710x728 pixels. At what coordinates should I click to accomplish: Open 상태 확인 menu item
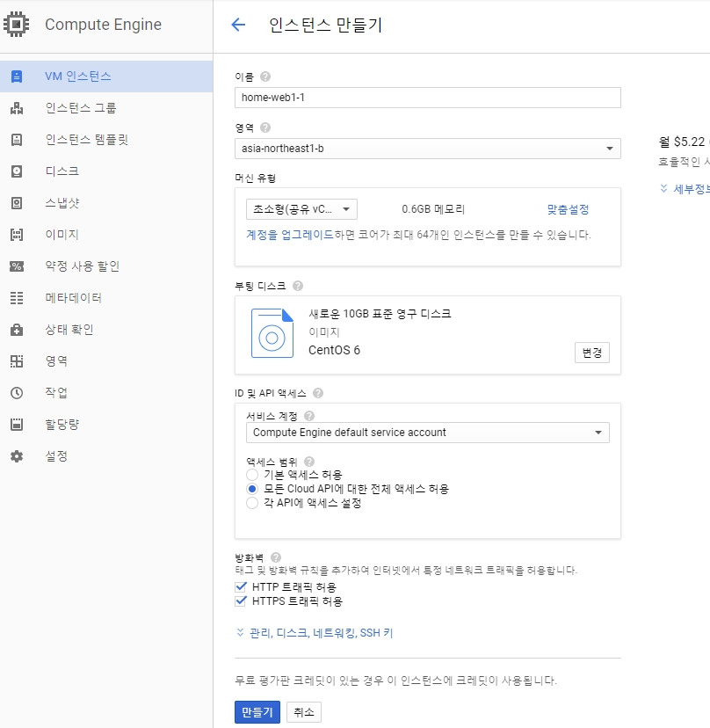pos(106,329)
